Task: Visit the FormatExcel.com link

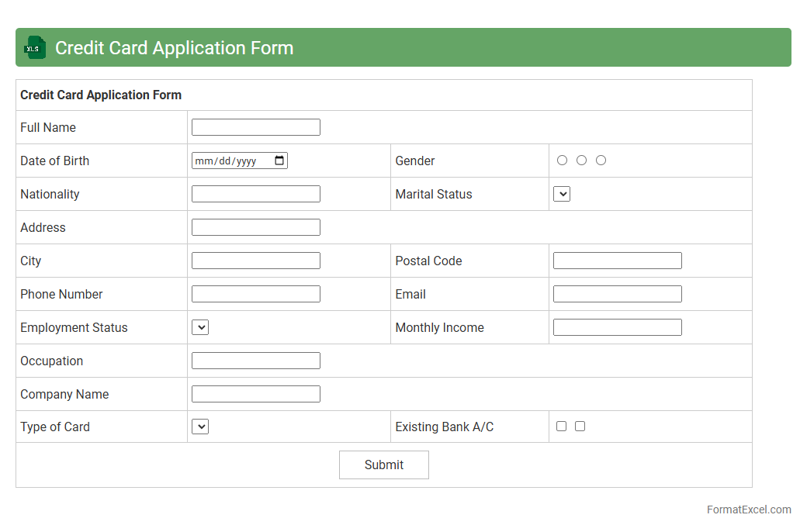Action: coord(749,510)
